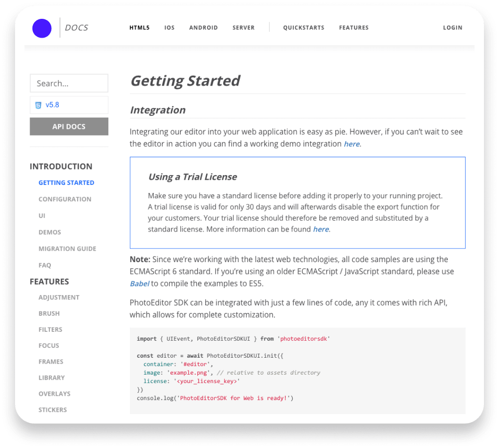Select the Android platform tab

tap(203, 28)
